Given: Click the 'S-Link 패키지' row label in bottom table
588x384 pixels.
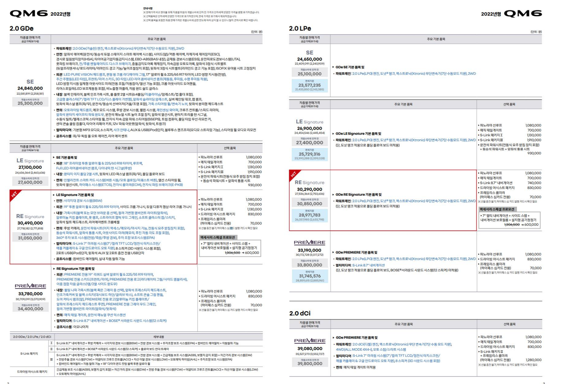Looking at the screenshot, I should (x=29, y=354).
